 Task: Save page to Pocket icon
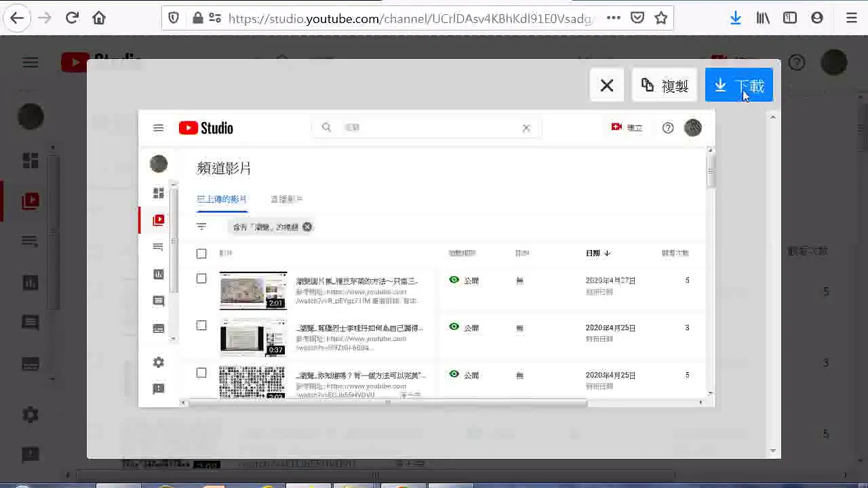(x=637, y=18)
